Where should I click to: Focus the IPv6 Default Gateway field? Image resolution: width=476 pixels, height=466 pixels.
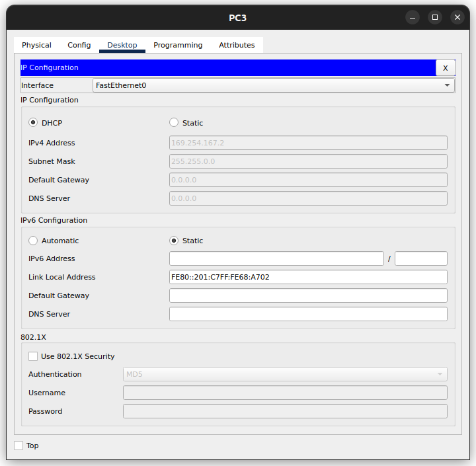308,295
